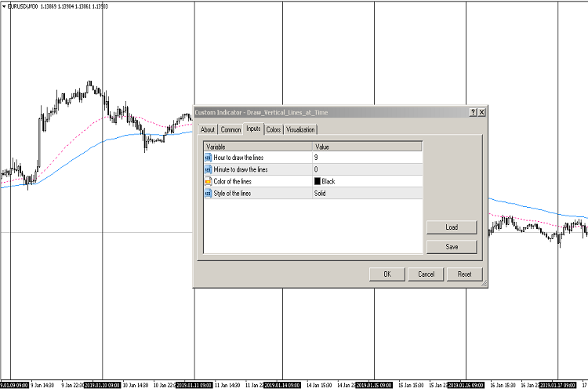Click the Minute to draw the lines variable icon
This screenshot has width=588, height=392.
[209, 169]
